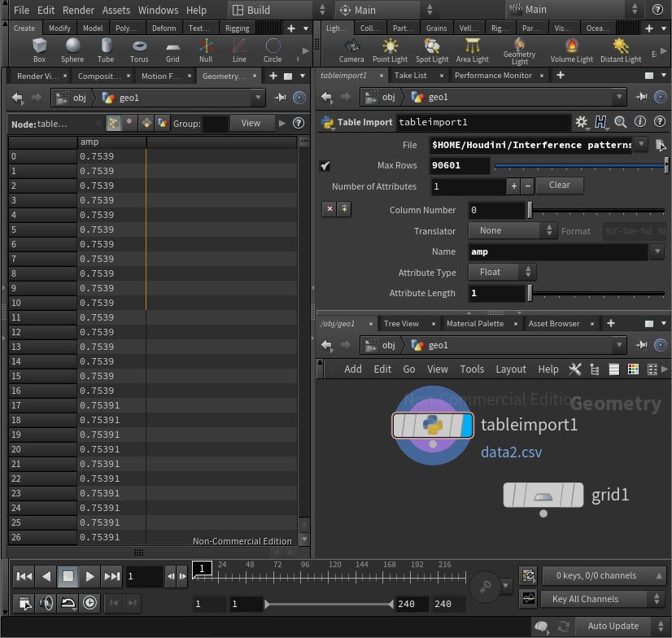The image size is (672, 638).
Task: Open the Material Palette tab
Action: (x=475, y=324)
